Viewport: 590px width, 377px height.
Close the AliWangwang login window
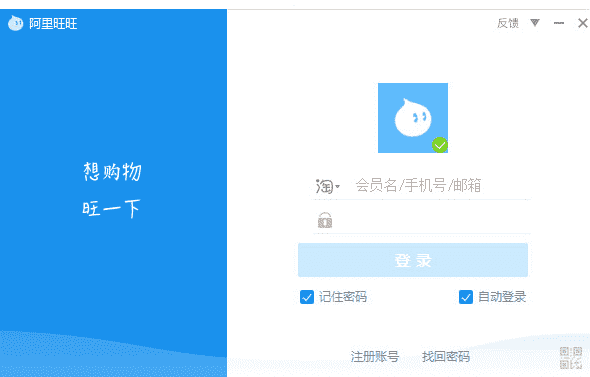pos(583,23)
